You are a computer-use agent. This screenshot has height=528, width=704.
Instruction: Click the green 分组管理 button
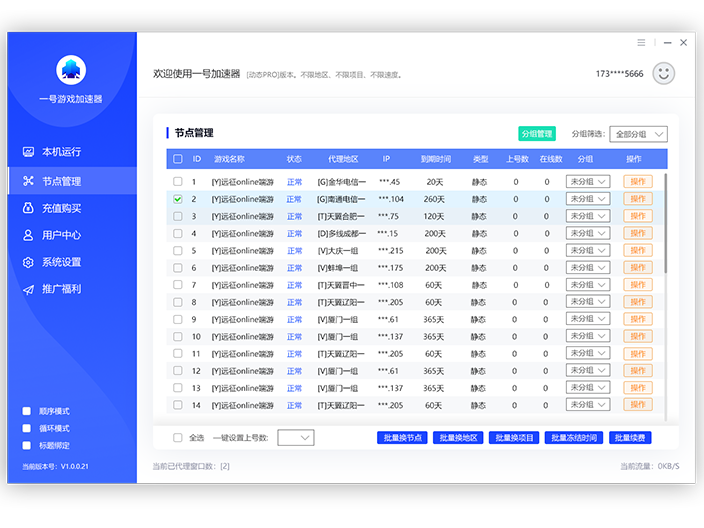tap(537, 134)
